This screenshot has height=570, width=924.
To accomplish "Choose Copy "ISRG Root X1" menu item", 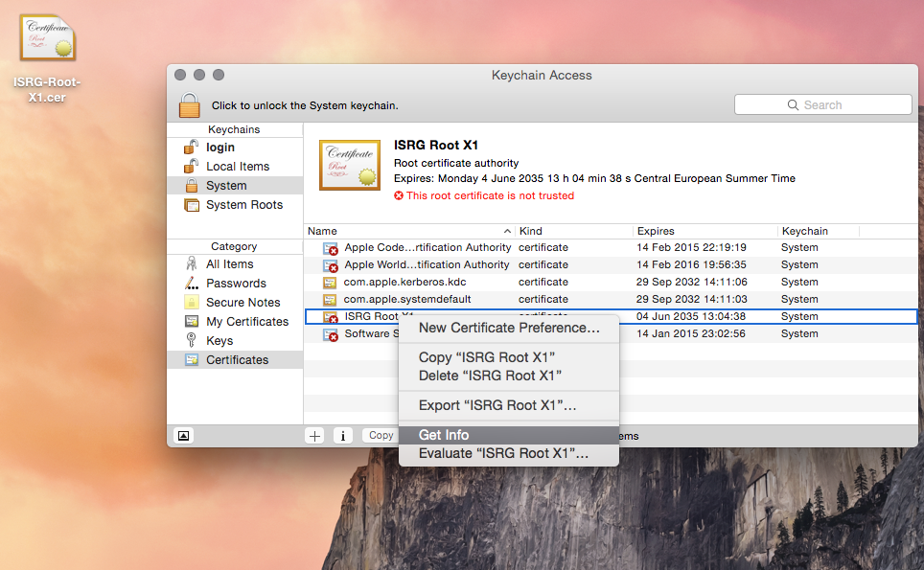I will (509, 357).
